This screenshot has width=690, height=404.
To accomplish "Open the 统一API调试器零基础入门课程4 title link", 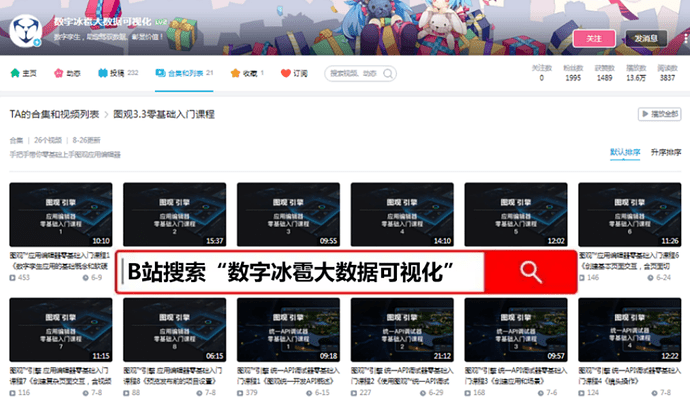I will click(630, 376).
